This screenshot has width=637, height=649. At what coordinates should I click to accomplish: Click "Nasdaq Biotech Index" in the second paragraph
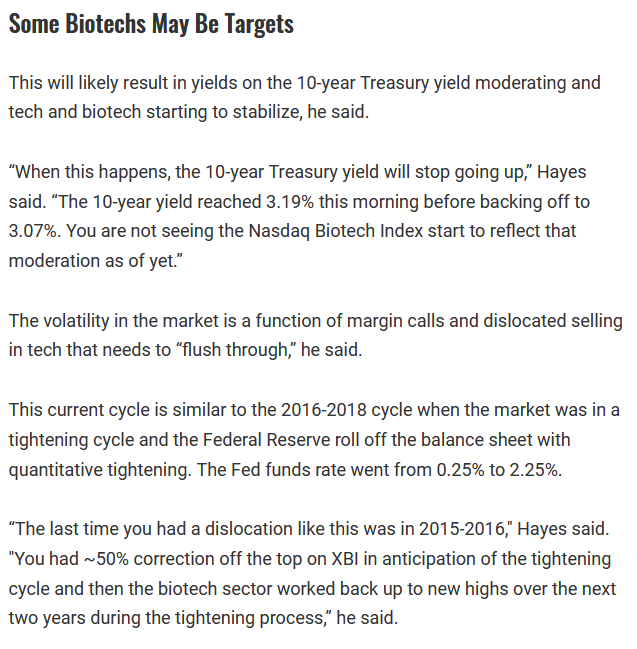click(x=336, y=231)
